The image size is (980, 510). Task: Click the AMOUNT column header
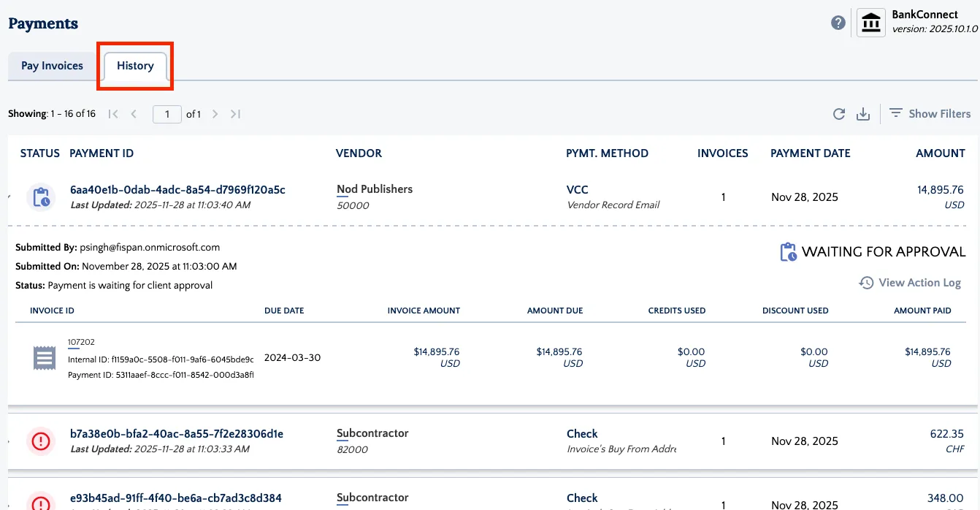(941, 153)
